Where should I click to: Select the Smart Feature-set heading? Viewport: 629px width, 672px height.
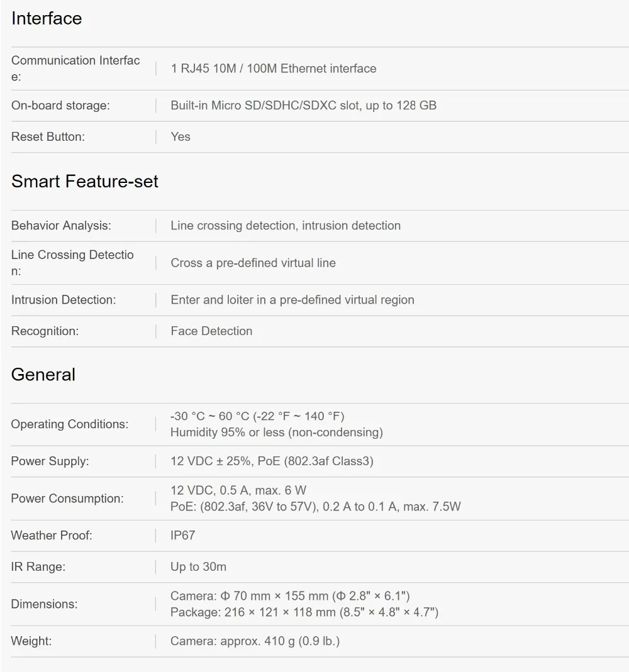(84, 181)
